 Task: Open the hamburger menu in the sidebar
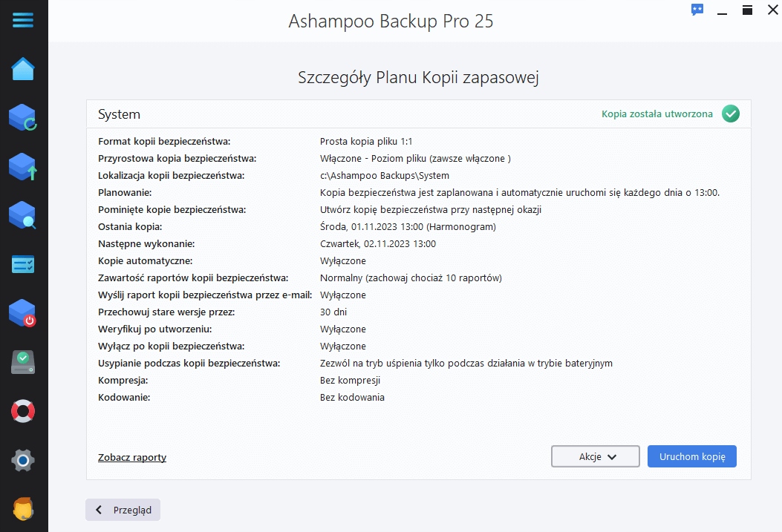point(23,20)
